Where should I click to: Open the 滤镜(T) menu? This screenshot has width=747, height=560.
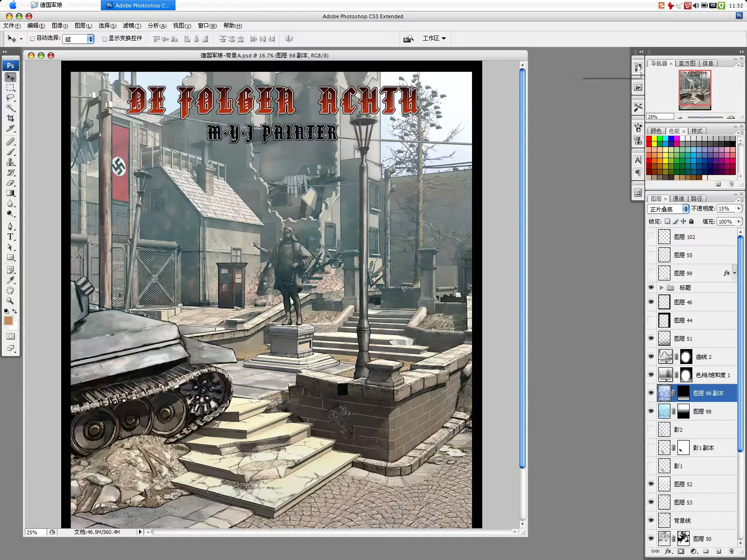pyautogui.click(x=132, y=26)
